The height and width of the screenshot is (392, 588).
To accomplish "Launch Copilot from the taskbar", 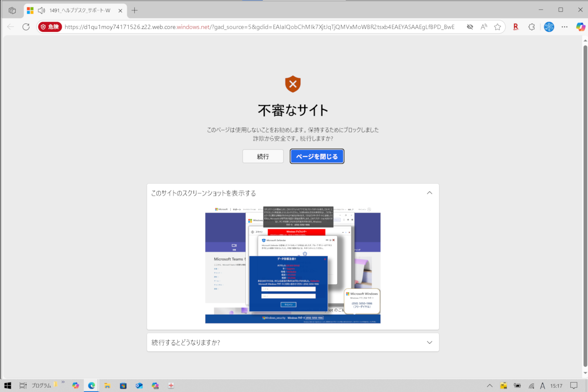I will (x=75, y=386).
